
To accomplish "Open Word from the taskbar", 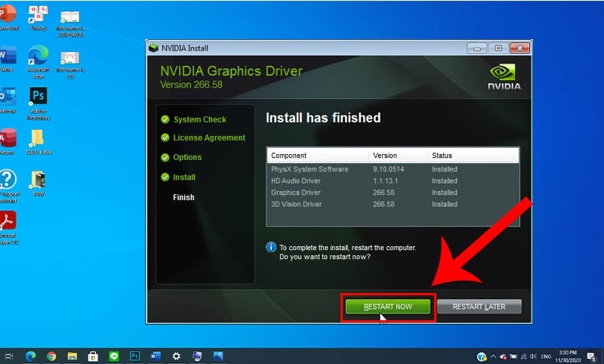I will coord(156,356).
